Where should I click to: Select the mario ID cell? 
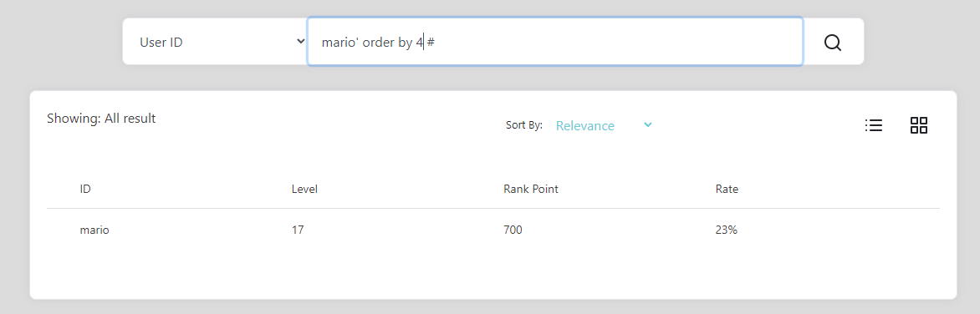pyautogui.click(x=94, y=230)
